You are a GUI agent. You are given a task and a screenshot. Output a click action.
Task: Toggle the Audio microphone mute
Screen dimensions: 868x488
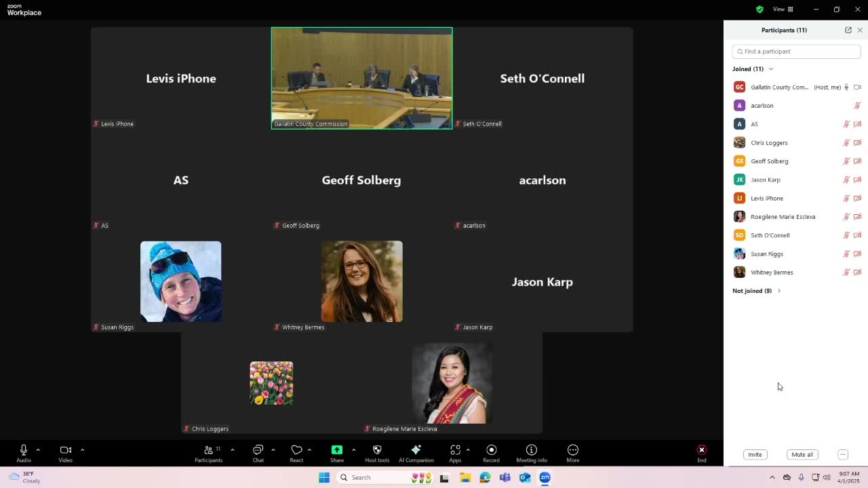(24, 450)
